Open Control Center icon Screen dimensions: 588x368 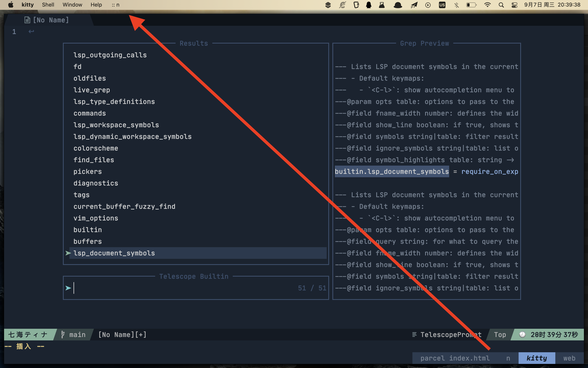click(x=514, y=5)
